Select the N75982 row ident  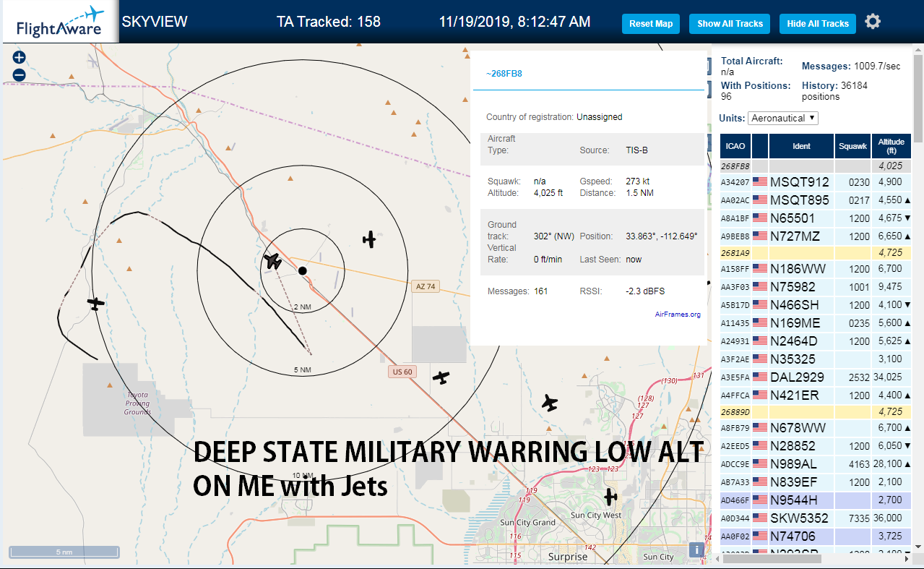793,286
